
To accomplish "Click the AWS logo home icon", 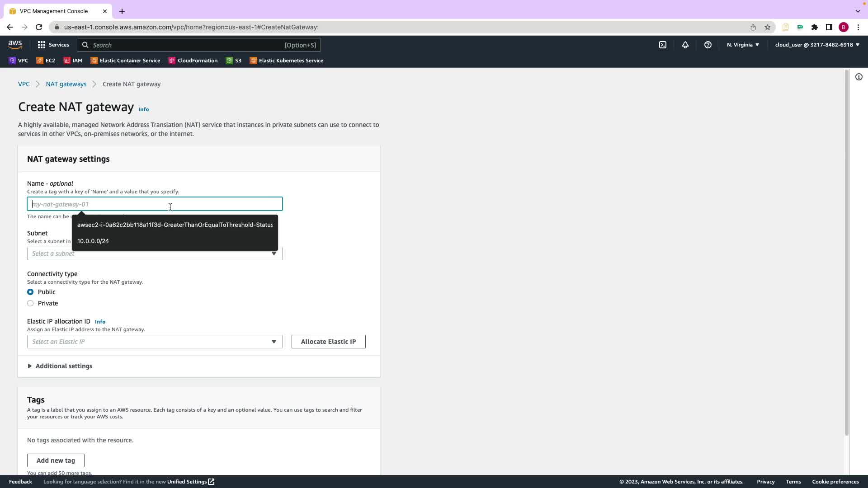I will coord(15,44).
